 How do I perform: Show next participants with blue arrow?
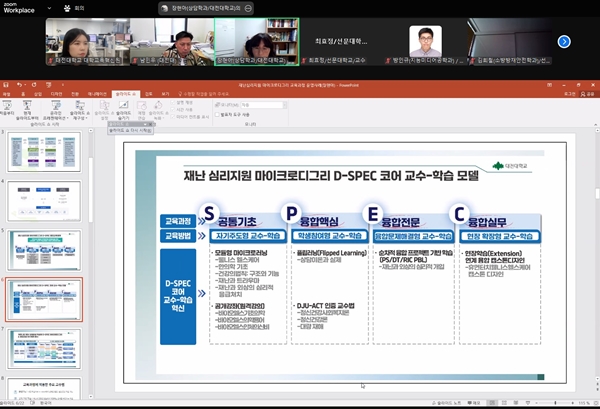[x=564, y=41]
